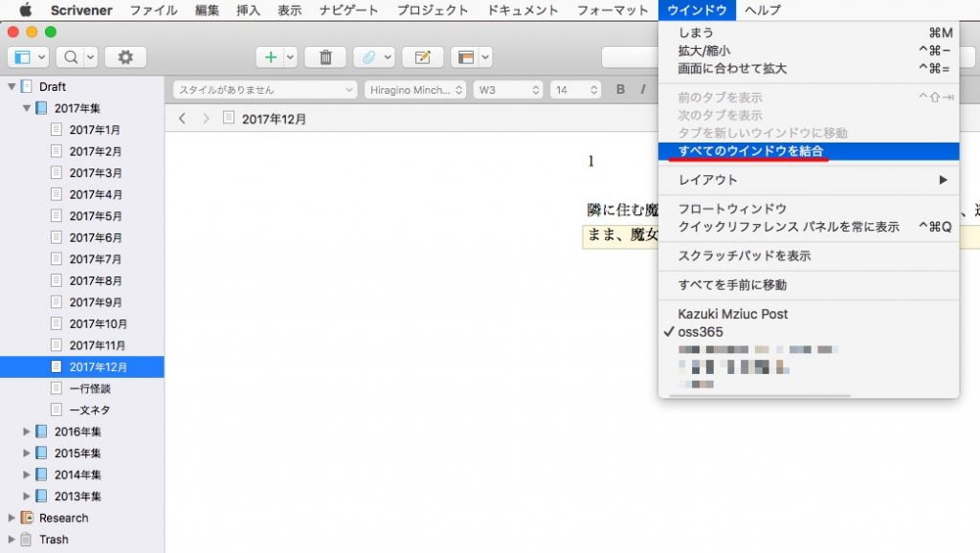Click the Draft document icon
This screenshot has width=980, height=553.
click(x=26, y=86)
